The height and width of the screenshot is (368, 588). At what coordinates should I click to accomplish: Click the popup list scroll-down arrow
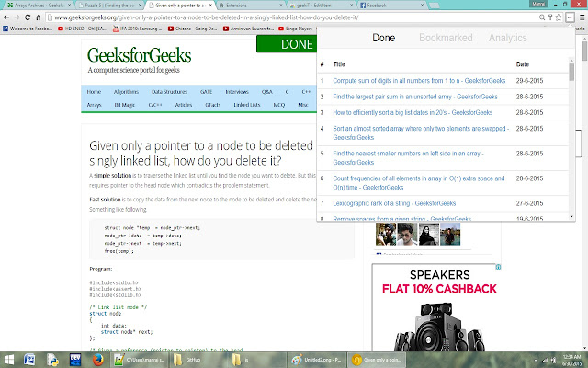[571, 217]
